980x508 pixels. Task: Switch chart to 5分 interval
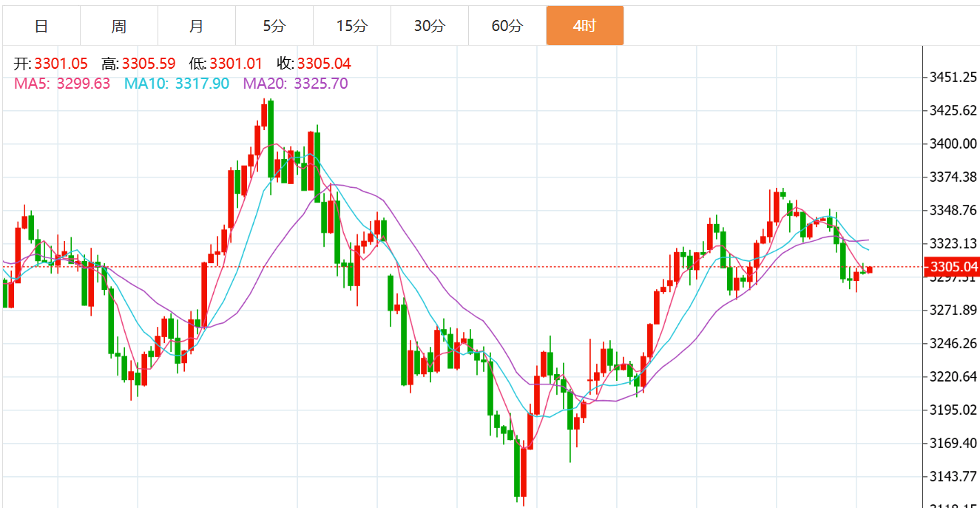tap(274, 26)
